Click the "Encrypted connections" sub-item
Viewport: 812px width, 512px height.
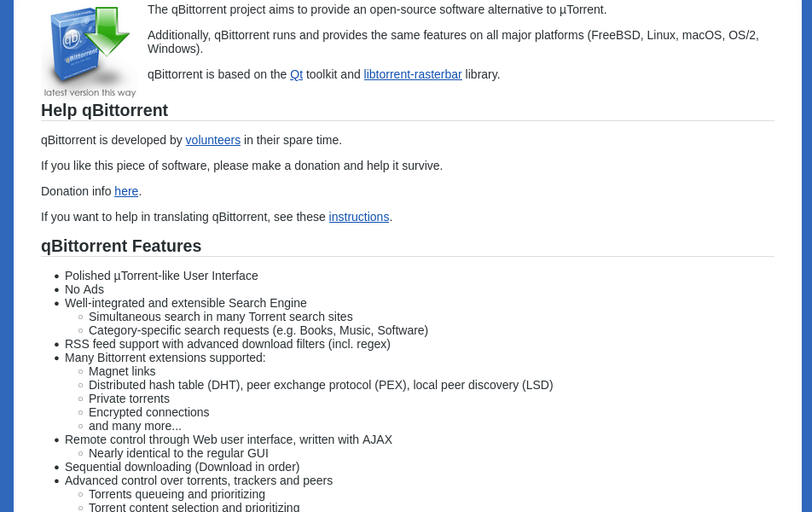point(148,412)
